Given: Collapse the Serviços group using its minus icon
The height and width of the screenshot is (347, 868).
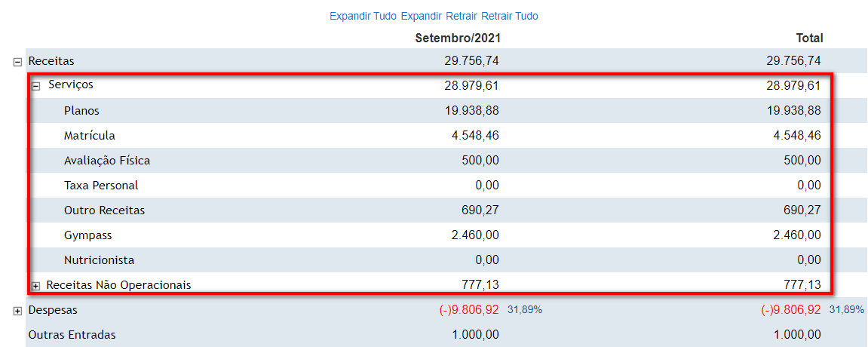Looking at the screenshot, I should tap(35, 87).
